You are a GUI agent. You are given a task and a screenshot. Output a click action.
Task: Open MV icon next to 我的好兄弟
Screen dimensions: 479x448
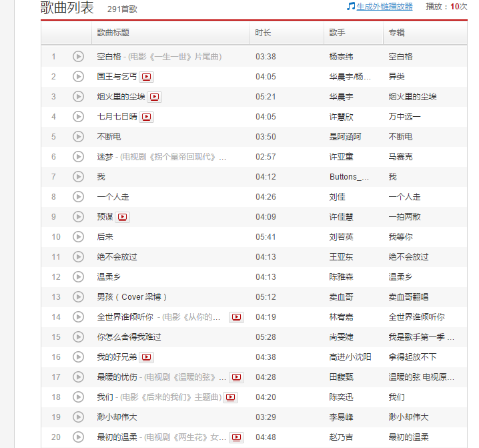click(x=146, y=357)
